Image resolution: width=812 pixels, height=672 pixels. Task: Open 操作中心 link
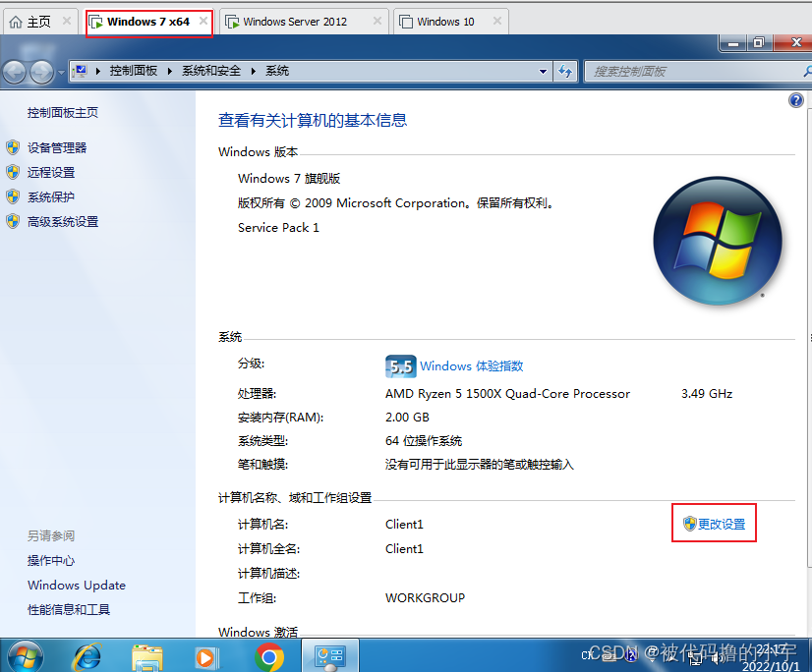pyautogui.click(x=51, y=561)
